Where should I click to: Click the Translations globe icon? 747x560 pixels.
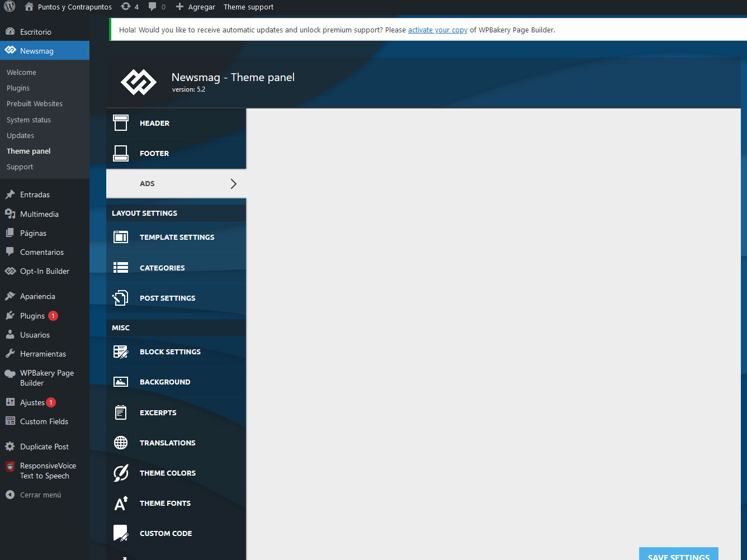tap(121, 443)
